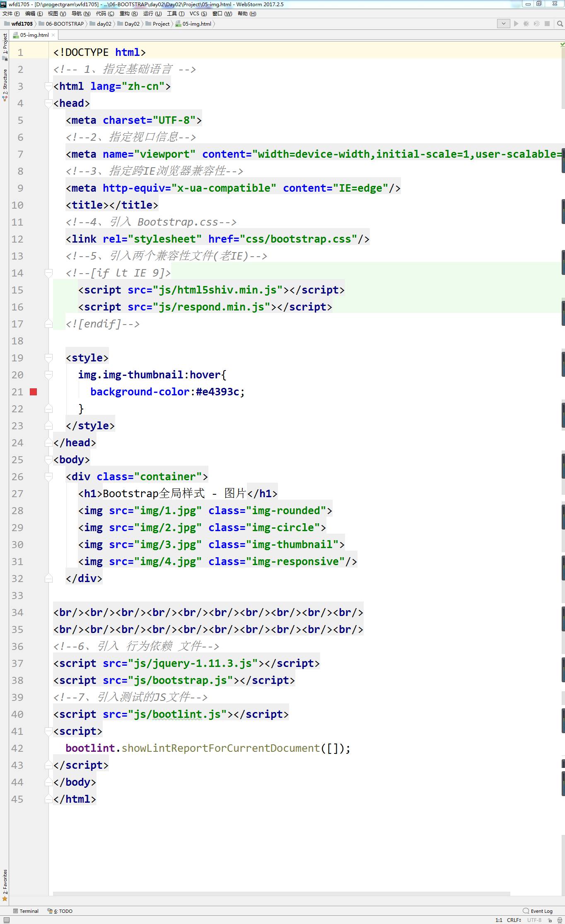Viewport: 565px width, 924px height.
Task: Collapse the script block fold on line 41
Action: (x=48, y=731)
